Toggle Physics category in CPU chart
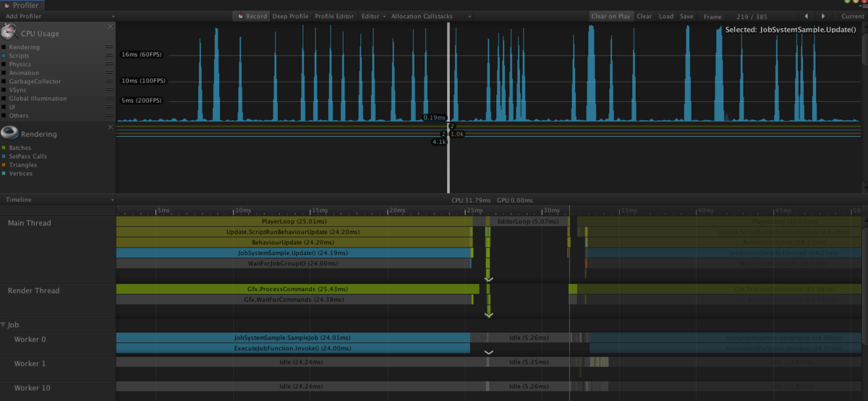Viewport: 868px width, 401px height. tap(4, 64)
